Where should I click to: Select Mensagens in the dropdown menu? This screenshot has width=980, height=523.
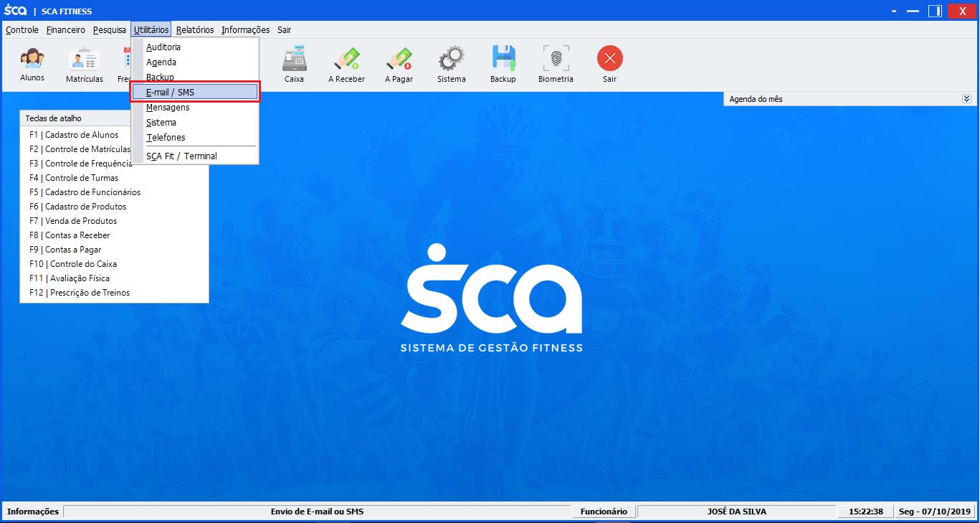tap(194, 108)
